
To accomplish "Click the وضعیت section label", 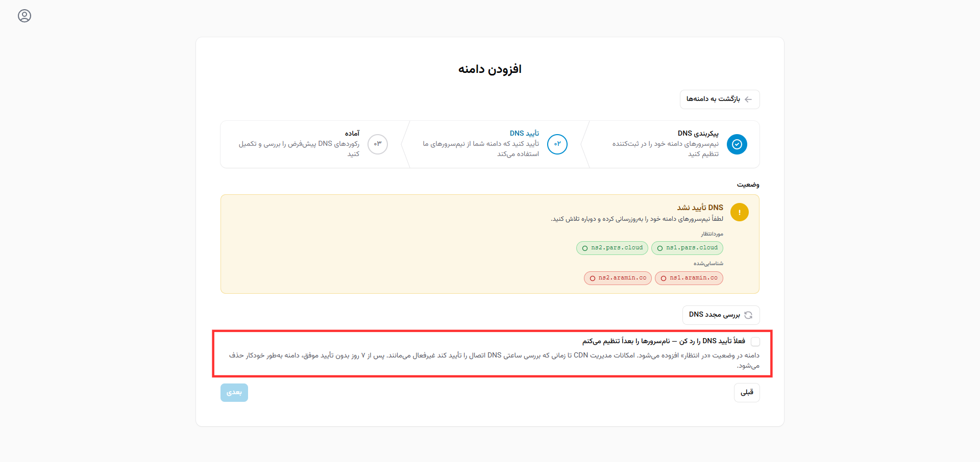I will click(x=748, y=185).
